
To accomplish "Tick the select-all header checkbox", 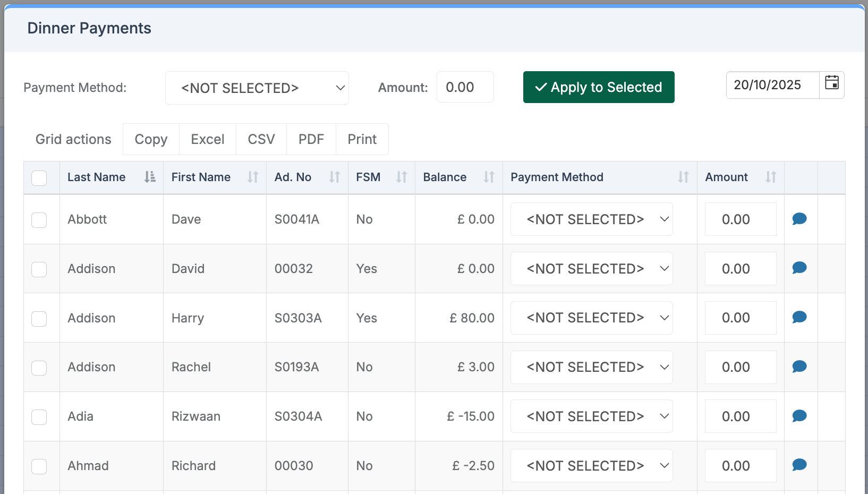I will click(39, 177).
